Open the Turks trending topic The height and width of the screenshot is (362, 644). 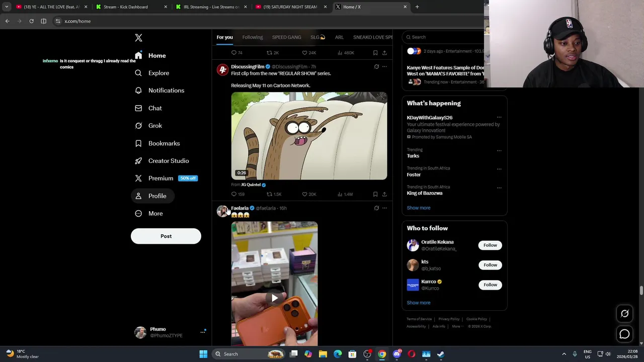(413, 156)
